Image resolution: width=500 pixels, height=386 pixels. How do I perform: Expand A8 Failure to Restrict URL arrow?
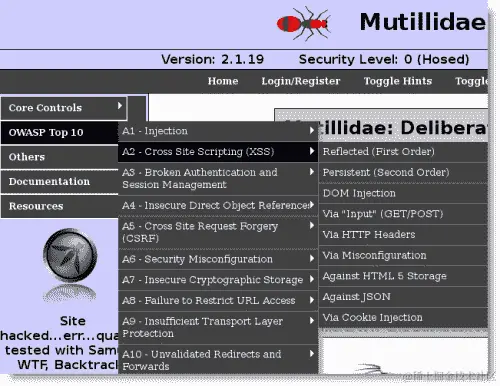[312, 300]
